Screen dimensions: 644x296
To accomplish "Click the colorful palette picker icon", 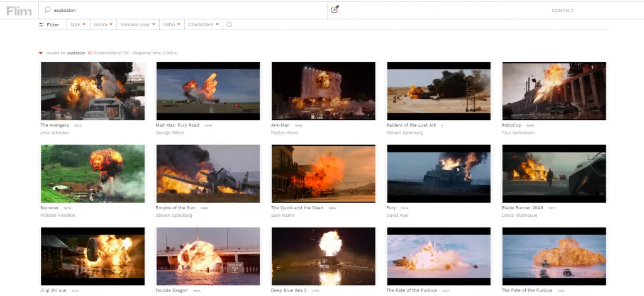I will (335, 9).
